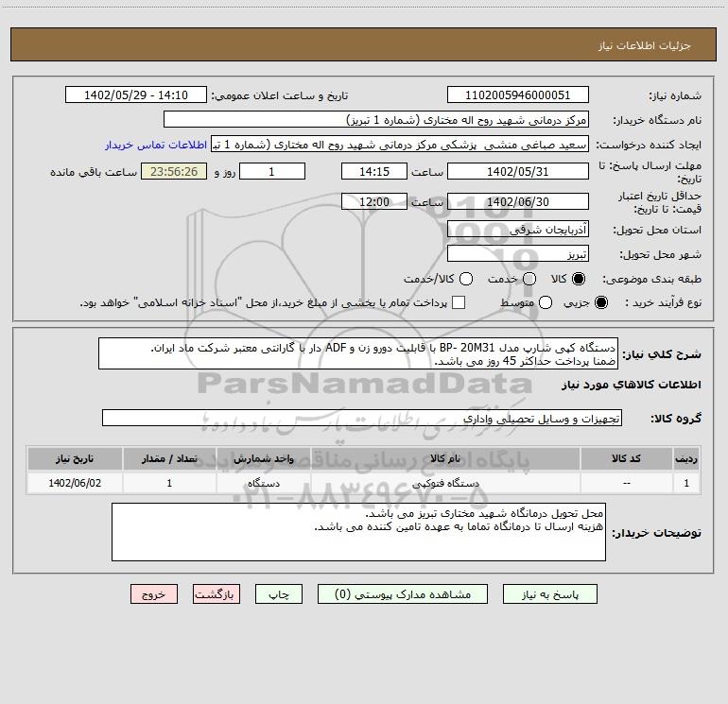The width and height of the screenshot is (728, 704).
Task: Click the خروج exit button
Action: click(154, 594)
